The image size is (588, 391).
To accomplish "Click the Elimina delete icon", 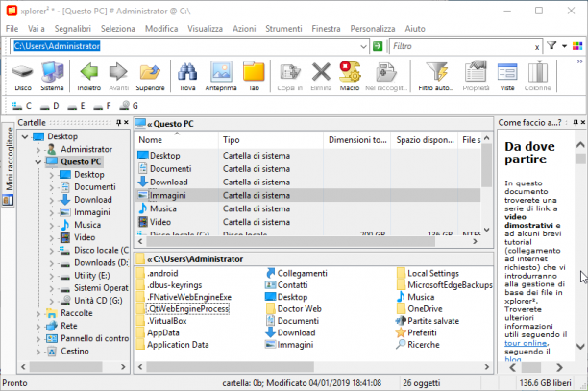I will [x=321, y=77].
